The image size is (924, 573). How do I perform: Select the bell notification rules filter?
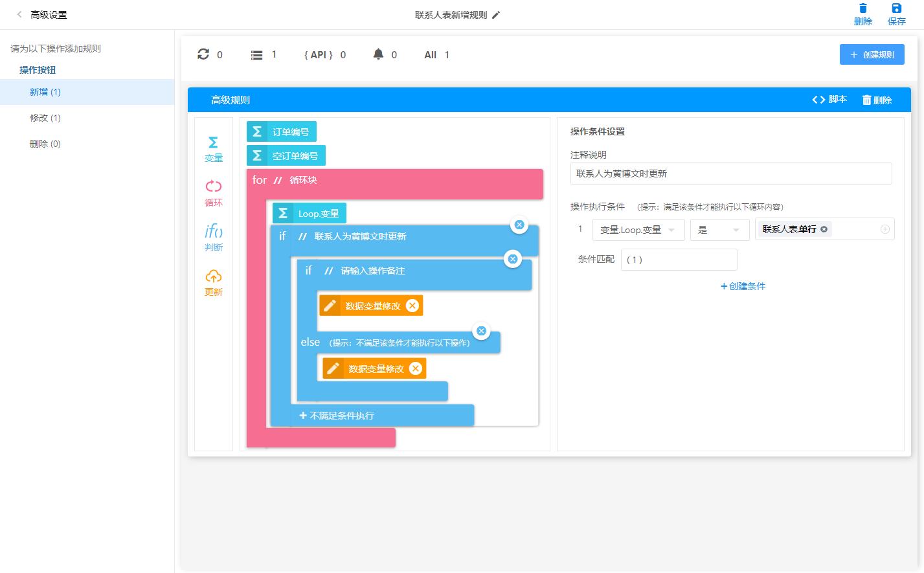click(385, 54)
